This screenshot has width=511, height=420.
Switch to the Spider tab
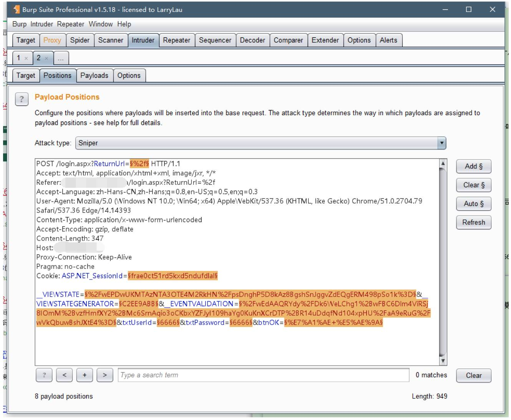pyautogui.click(x=80, y=40)
